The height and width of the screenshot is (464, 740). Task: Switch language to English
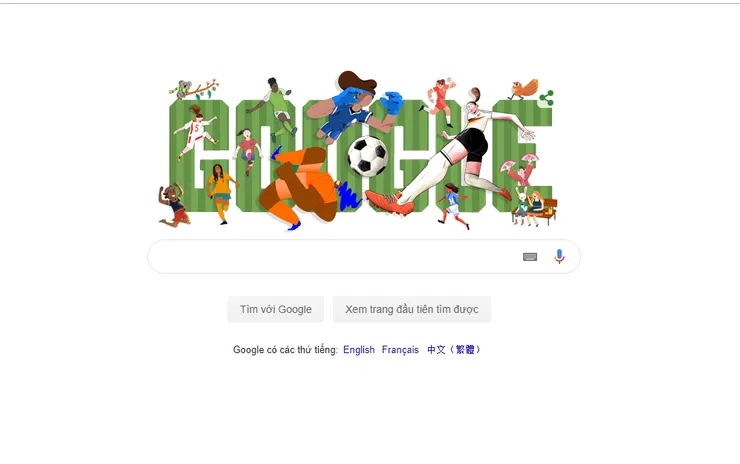(x=359, y=350)
